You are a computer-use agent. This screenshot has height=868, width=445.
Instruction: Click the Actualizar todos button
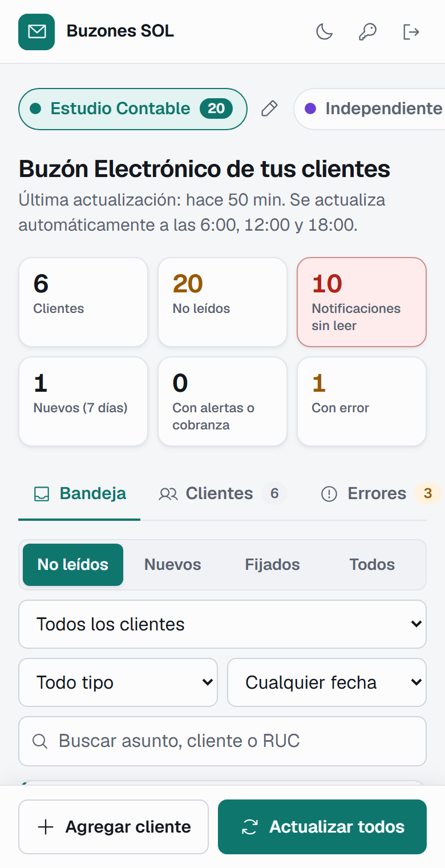(x=322, y=827)
